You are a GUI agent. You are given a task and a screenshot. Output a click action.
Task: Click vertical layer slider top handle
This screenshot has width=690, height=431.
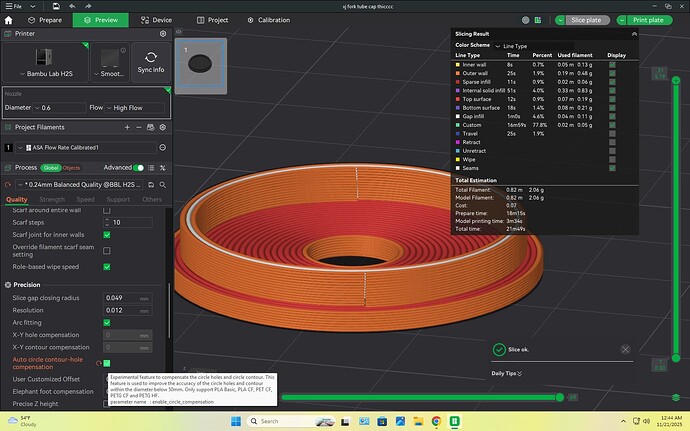(x=676, y=80)
